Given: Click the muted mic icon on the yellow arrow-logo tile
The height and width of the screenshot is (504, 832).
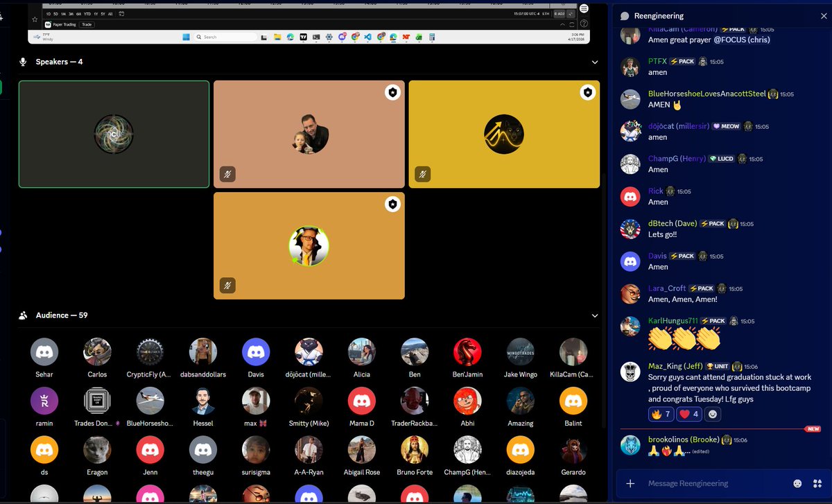Looking at the screenshot, I should 422,174.
